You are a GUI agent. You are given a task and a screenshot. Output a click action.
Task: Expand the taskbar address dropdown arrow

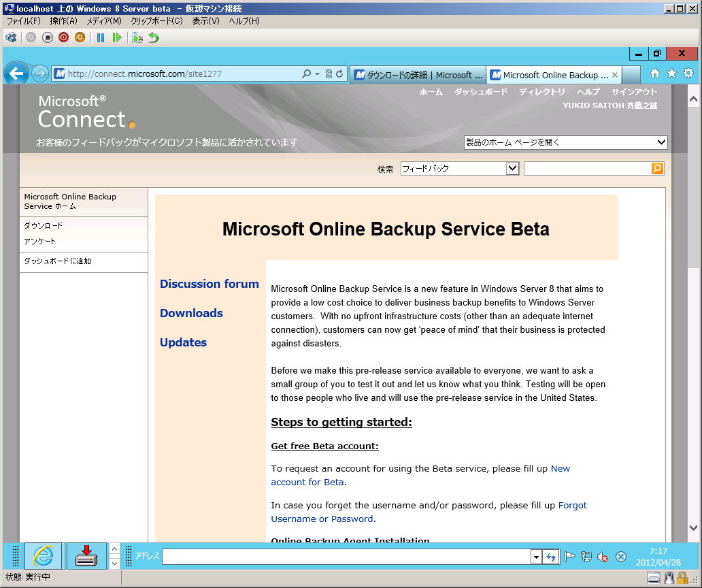536,557
